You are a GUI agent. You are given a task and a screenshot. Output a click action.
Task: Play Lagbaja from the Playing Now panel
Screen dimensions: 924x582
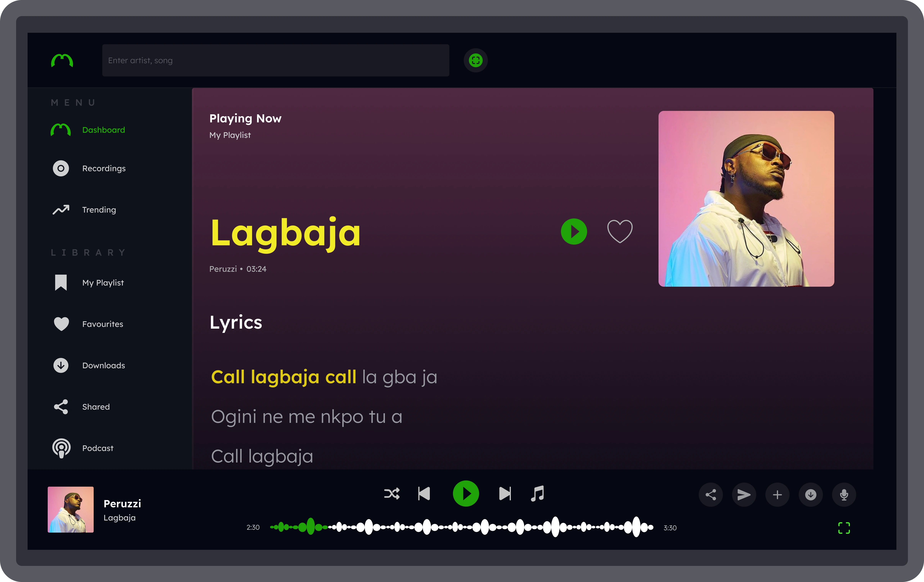click(574, 231)
